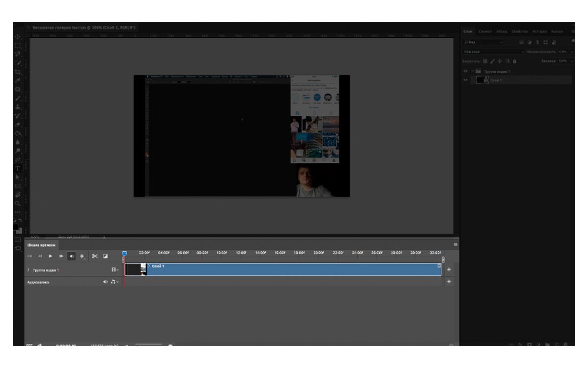Toggle Quick Mask mode icon

tap(18, 240)
